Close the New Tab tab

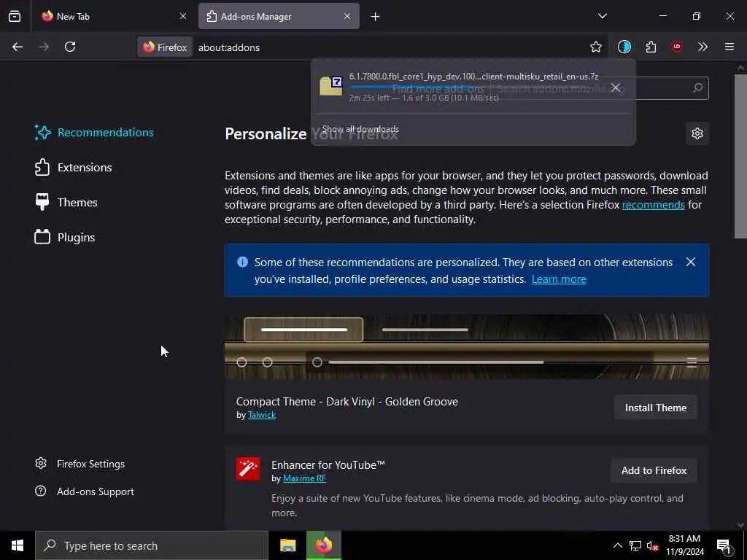[183, 16]
